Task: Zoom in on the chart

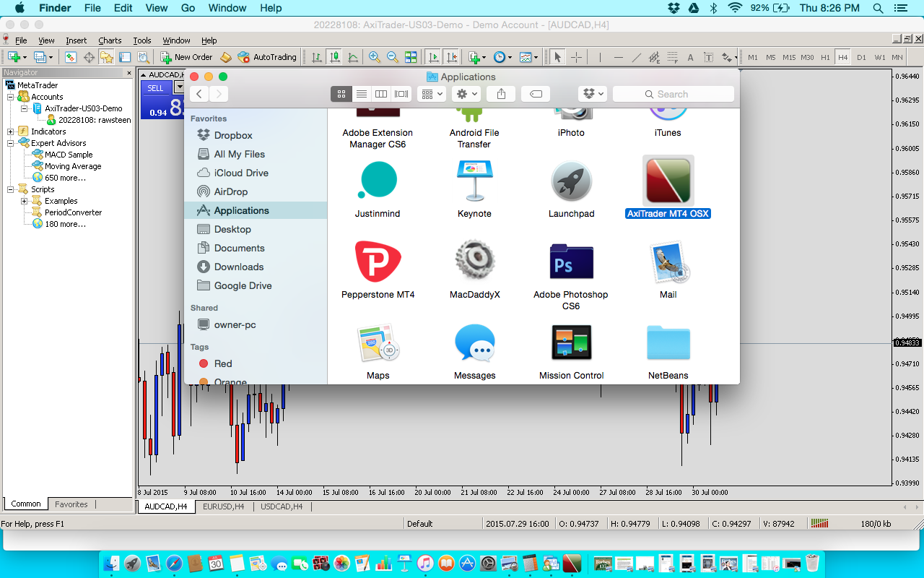Action: click(x=375, y=57)
